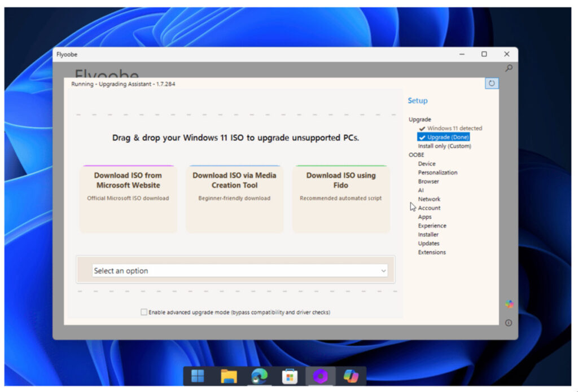
Task: Open the Network page
Action: click(x=429, y=199)
